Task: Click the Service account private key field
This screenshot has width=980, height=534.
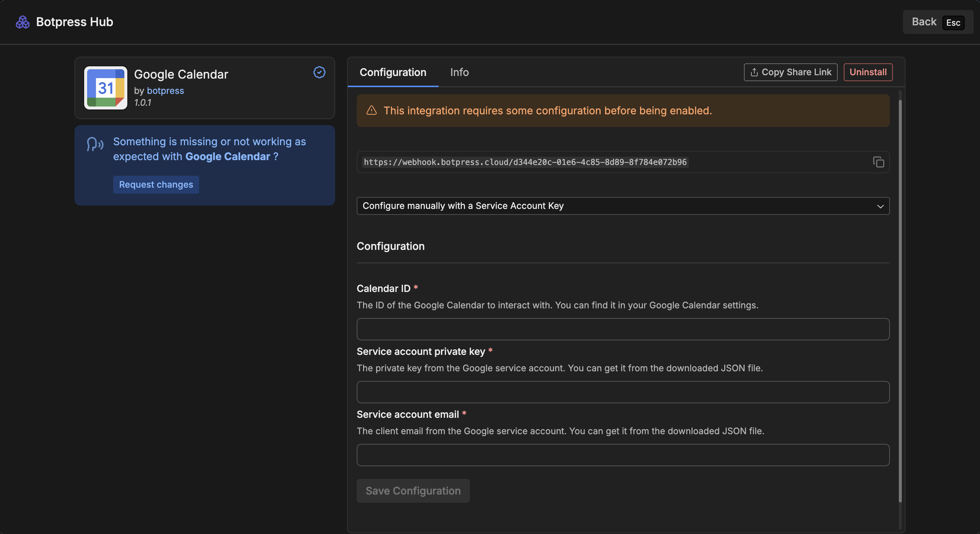Action: [623, 392]
